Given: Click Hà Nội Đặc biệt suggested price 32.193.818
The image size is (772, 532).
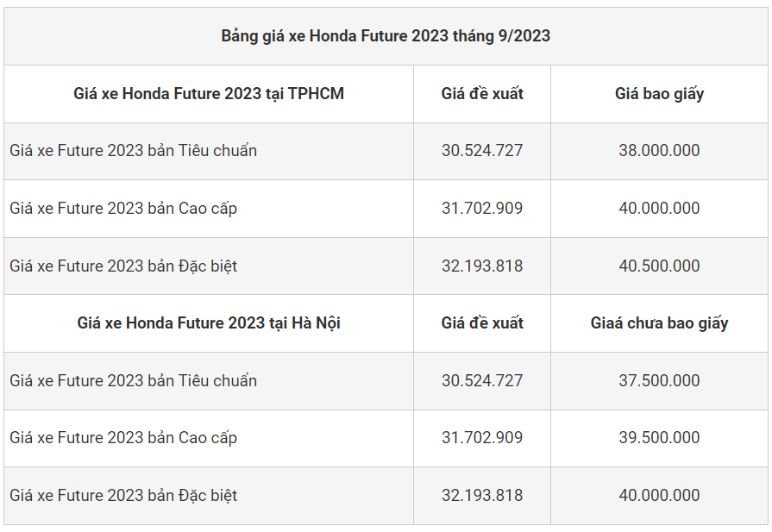Looking at the screenshot, I should click(482, 496).
